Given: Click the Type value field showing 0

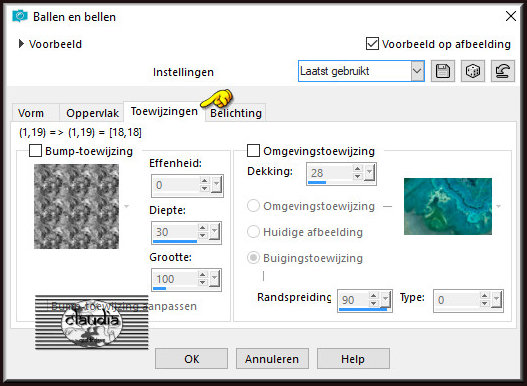Looking at the screenshot, I should (x=457, y=300).
